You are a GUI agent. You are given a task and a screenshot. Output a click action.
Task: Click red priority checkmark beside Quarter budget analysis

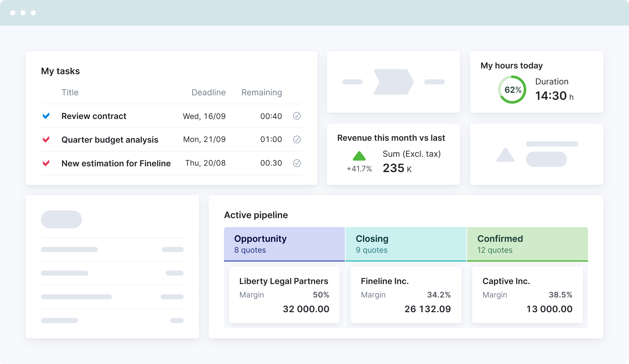point(46,139)
